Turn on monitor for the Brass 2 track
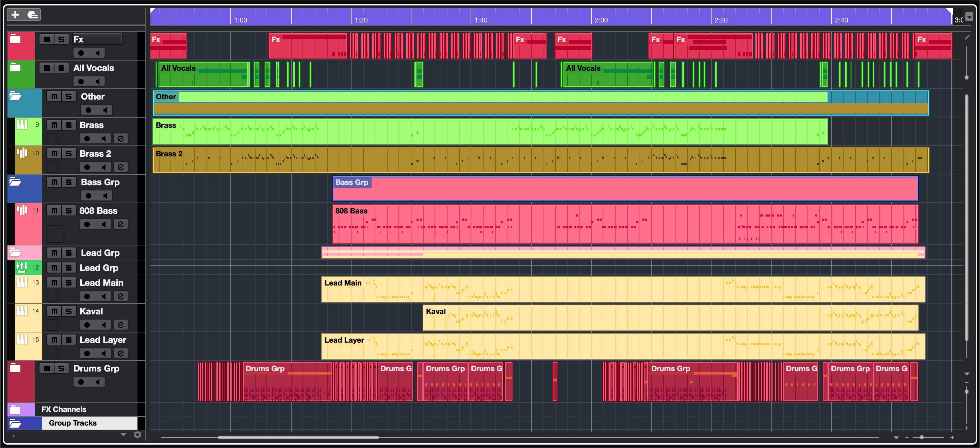980x448 pixels. pyautogui.click(x=103, y=167)
